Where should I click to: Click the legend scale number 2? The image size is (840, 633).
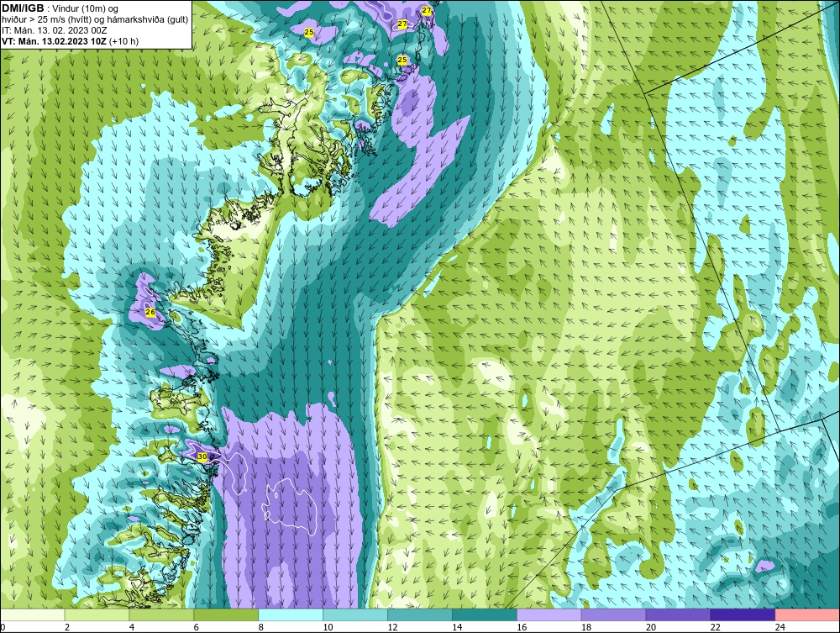67,627
